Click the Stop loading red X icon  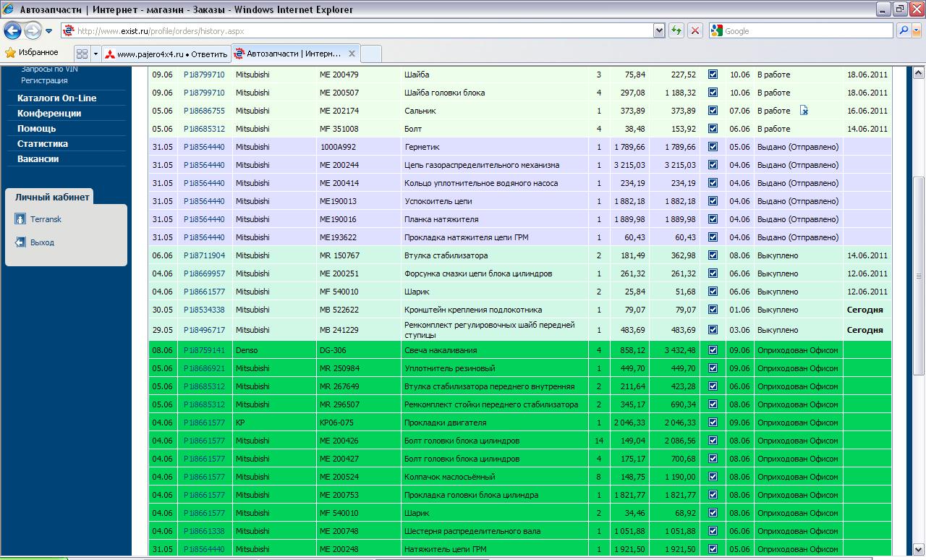tap(694, 30)
